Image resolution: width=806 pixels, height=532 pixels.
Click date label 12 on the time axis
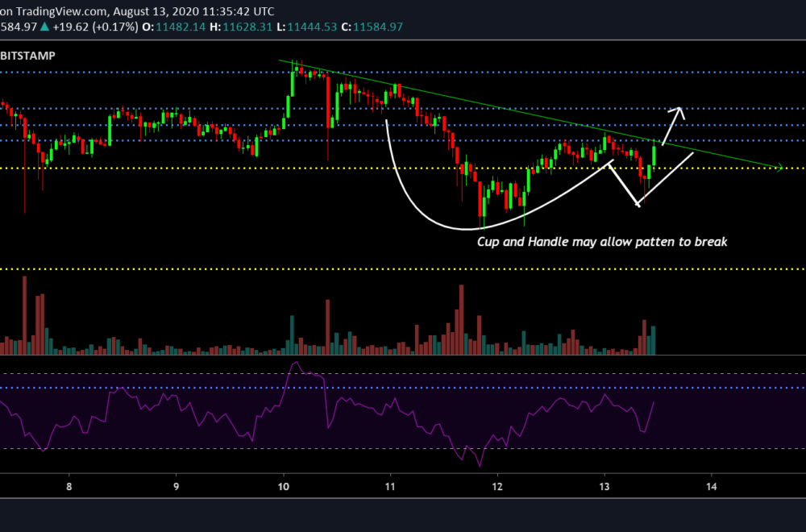coord(497,486)
